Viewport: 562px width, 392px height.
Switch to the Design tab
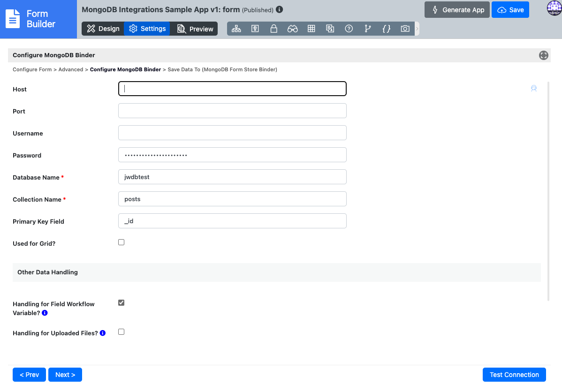point(103,29)
